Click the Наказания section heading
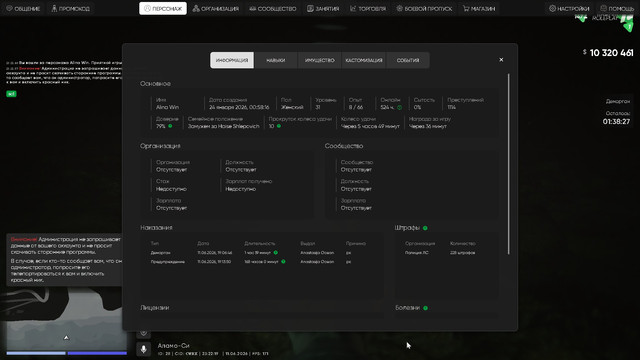 click(156, 228)
